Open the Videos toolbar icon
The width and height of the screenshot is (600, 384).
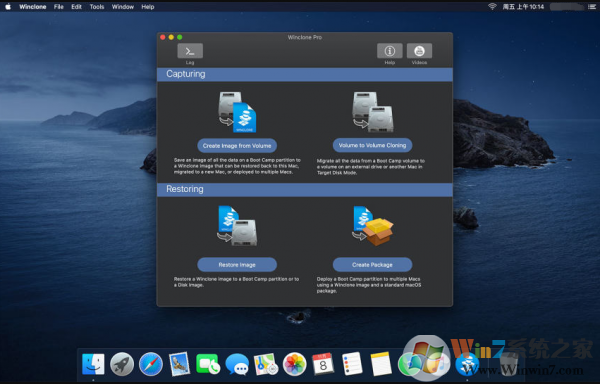coord(419,51)
